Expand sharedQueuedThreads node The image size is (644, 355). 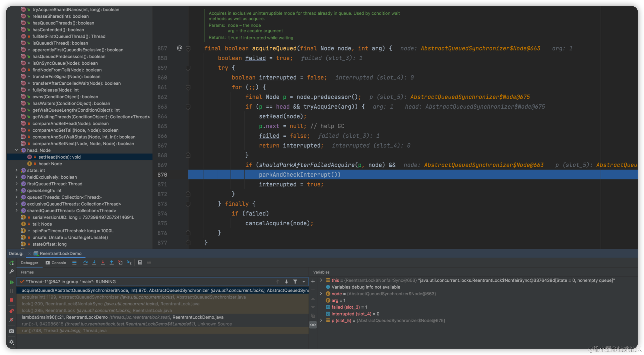16,211
